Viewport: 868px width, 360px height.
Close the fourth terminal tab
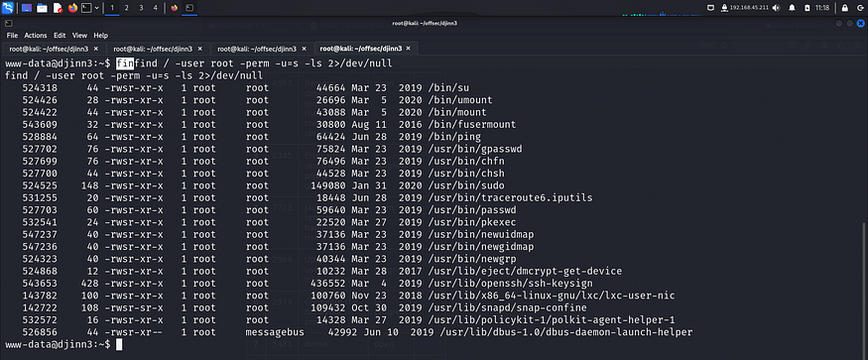(409, 49)
